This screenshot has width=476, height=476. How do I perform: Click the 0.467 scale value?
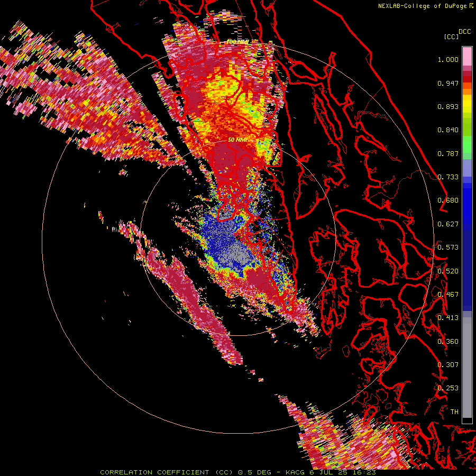[448, 295]
